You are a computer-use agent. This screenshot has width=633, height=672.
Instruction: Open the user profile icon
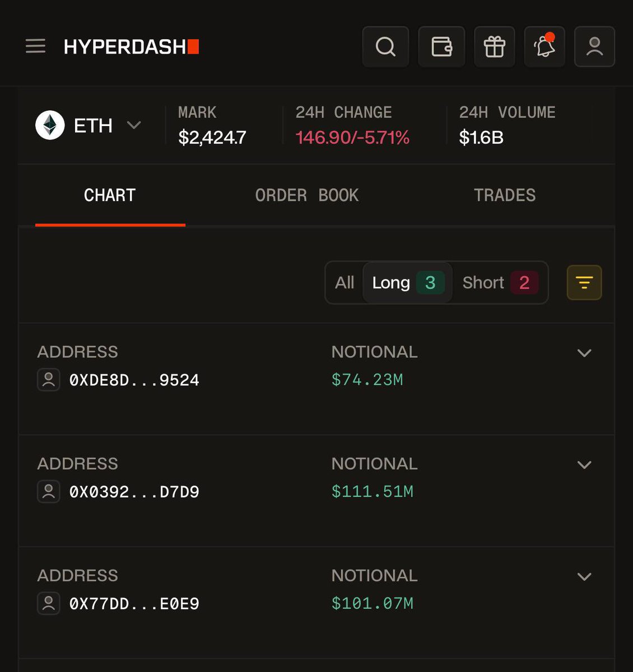(x=594, y=46)
